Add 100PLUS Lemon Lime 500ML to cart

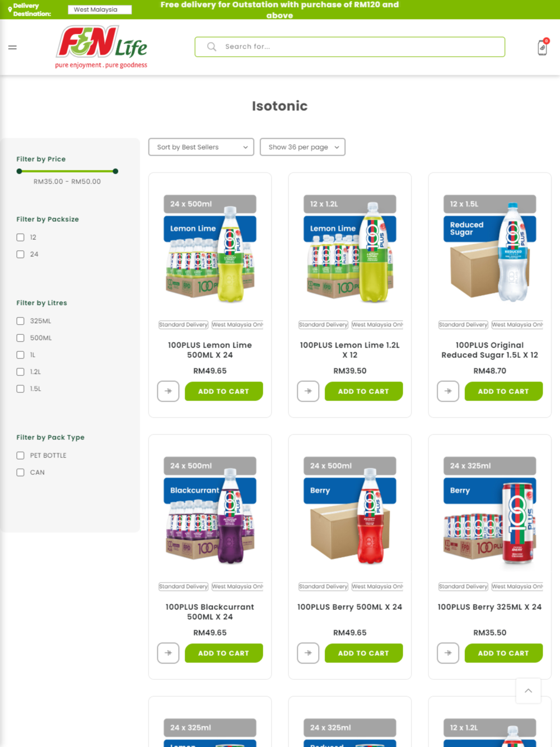[223, 391]
